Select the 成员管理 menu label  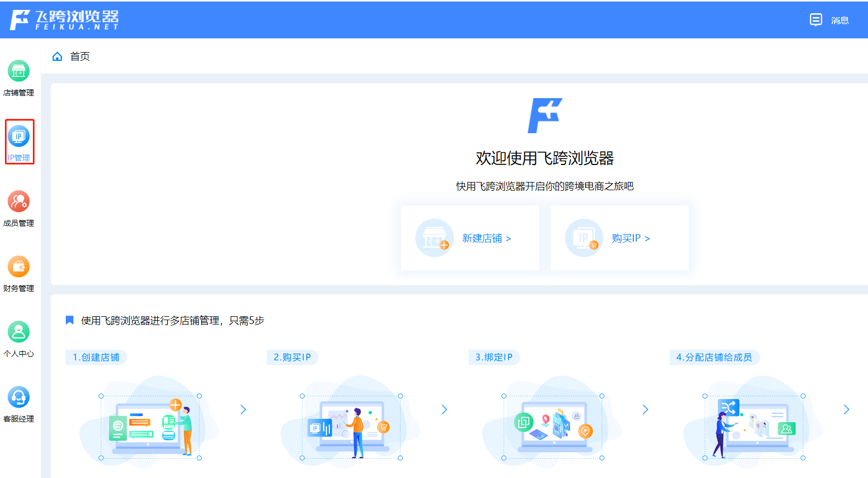[19, 223]
